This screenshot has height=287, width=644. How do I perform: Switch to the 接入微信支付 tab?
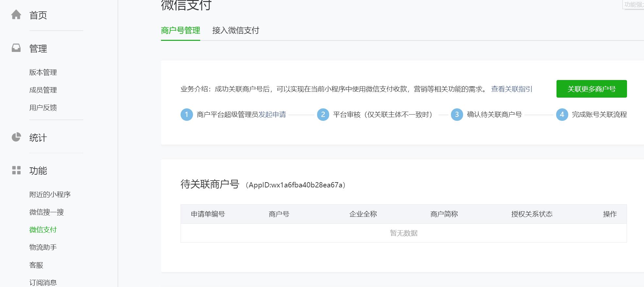(236, 30)
